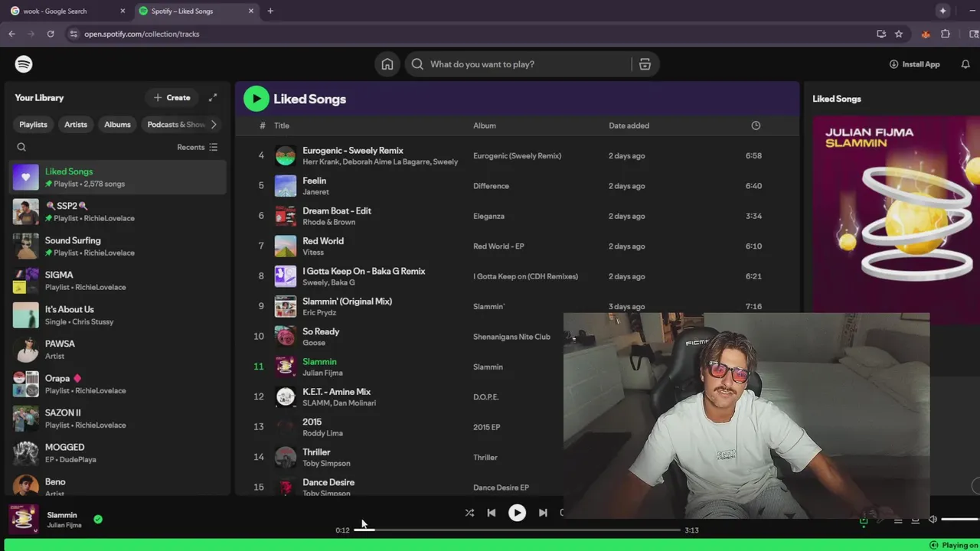Sort by Title column header

(x=282, y=126)
